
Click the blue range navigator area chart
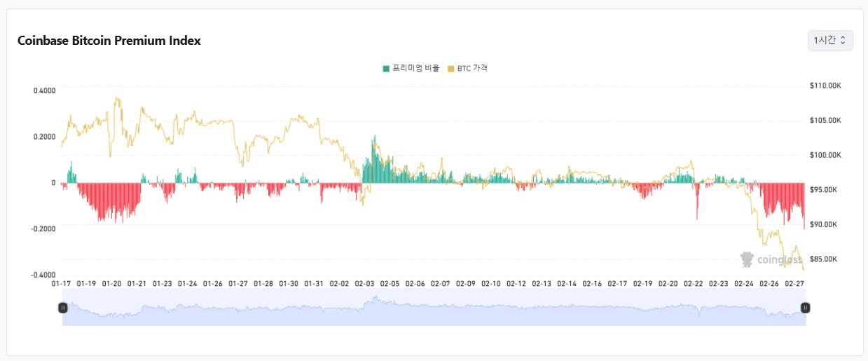[x=434, y=308]
